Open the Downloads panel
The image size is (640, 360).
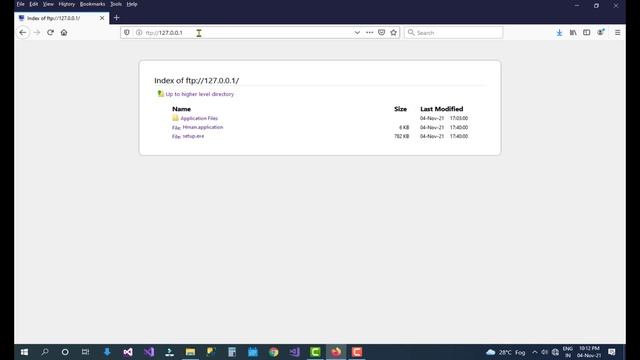coord(559,33)
